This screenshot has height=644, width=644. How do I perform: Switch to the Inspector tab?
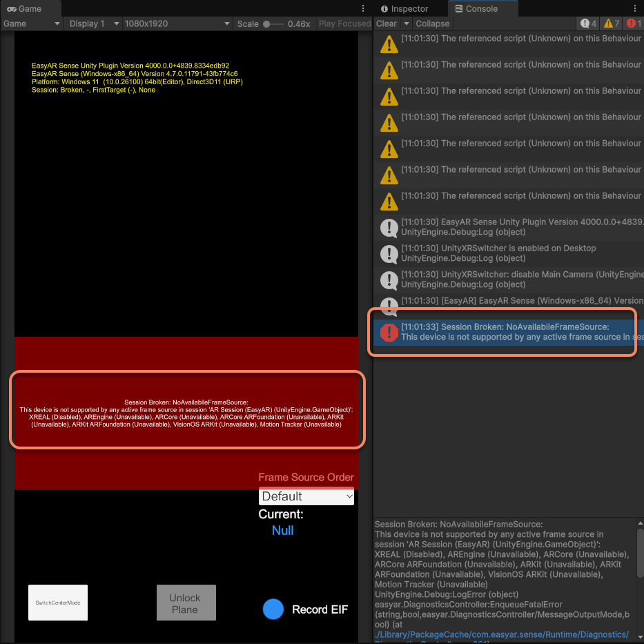pos(410,8)
